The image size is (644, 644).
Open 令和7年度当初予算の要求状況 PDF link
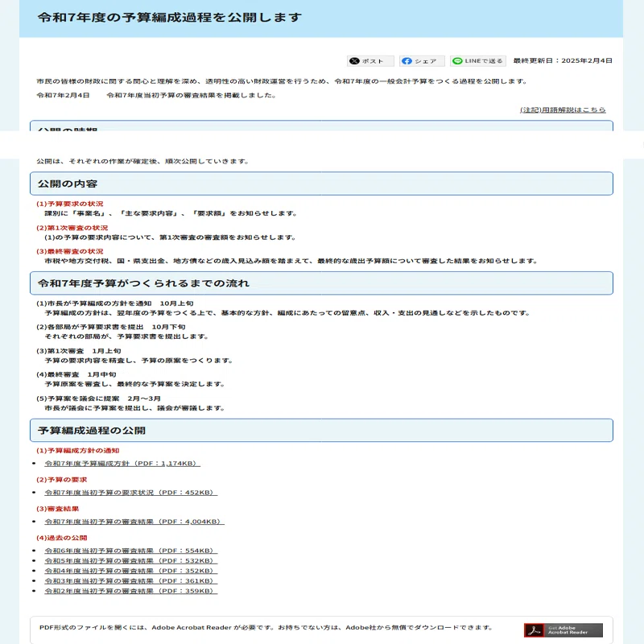point(131,493)
